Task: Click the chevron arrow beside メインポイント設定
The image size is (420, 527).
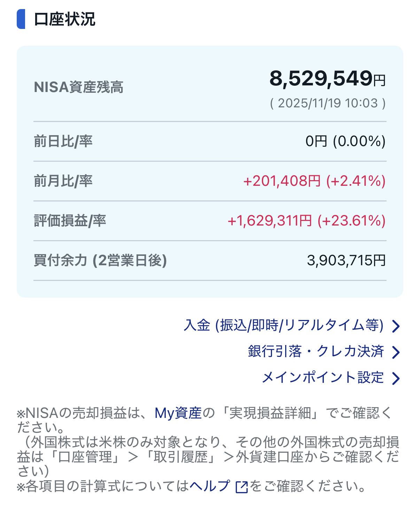Action: 396,379
